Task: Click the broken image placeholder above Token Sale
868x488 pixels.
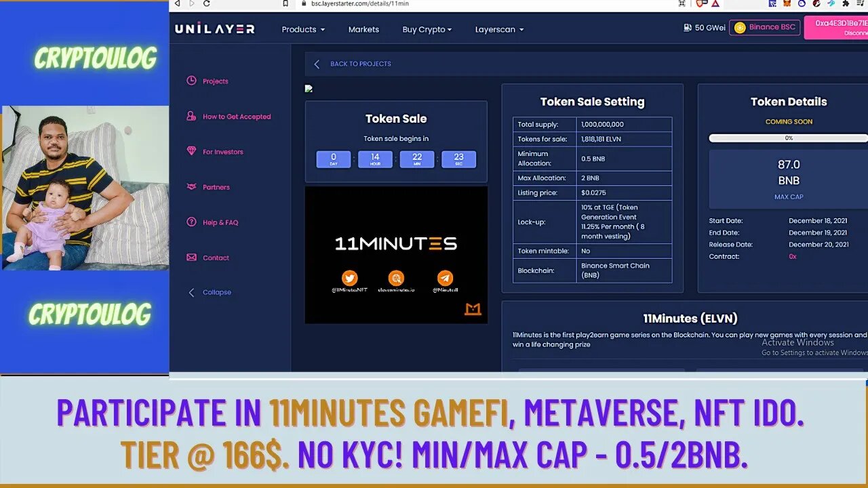Action: tap(309, 88)
